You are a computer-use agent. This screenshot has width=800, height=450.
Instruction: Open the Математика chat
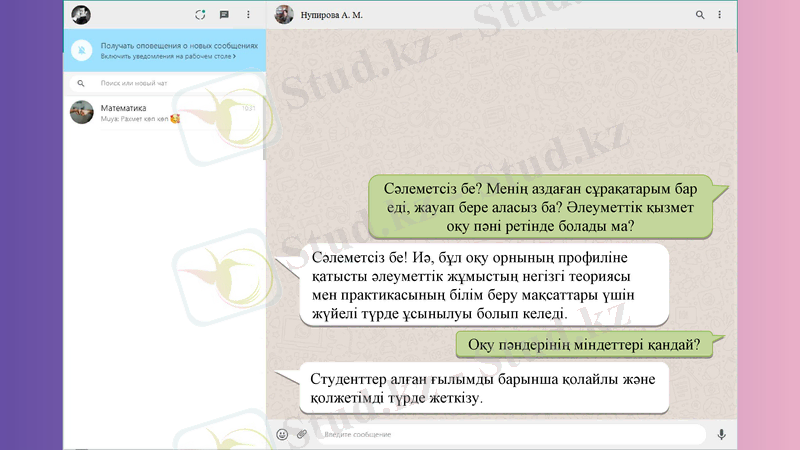coord(164,113)
